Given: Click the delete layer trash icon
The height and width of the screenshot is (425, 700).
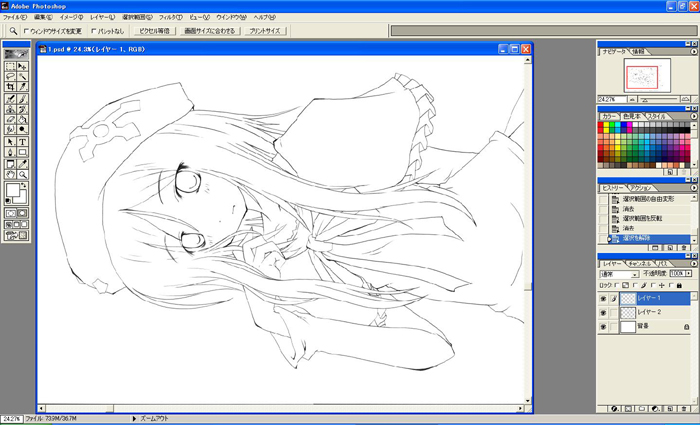Looking at the screenshot, I should [x=686, y=408].
